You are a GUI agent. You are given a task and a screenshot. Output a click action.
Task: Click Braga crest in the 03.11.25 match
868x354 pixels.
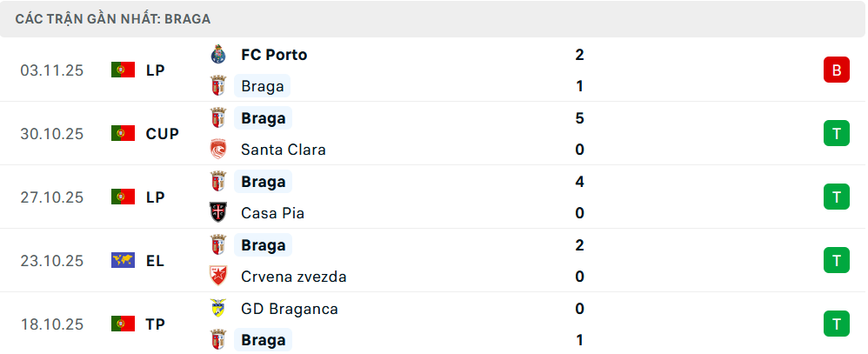[218, 86]
